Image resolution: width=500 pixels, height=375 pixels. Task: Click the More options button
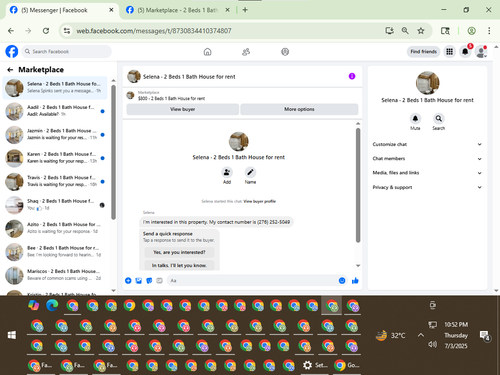[x=299, y=109]
